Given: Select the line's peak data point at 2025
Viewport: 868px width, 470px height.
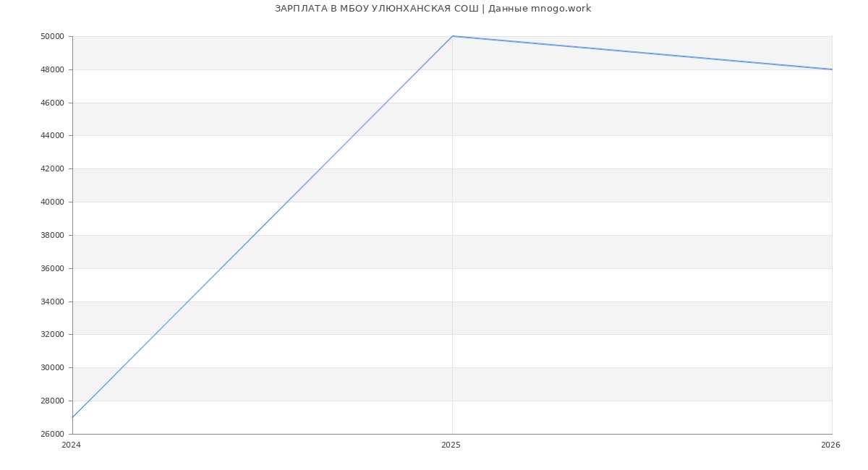Looking at the screenshot, I should coord(452,36).
